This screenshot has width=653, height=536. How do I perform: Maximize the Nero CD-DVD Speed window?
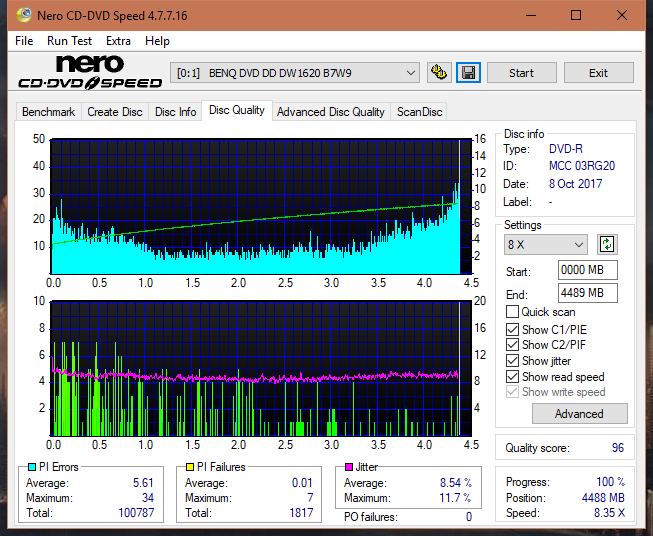(x=576, y=15)
